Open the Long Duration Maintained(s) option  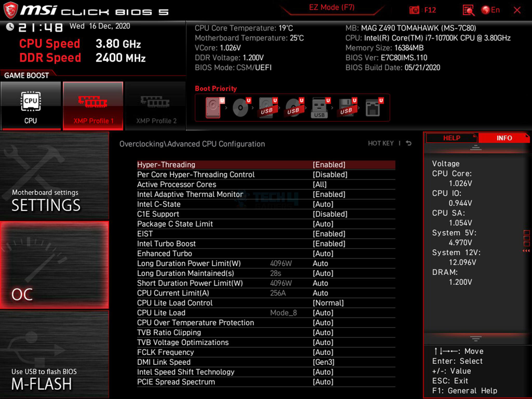pyautogui.click(x=266, y=273)
